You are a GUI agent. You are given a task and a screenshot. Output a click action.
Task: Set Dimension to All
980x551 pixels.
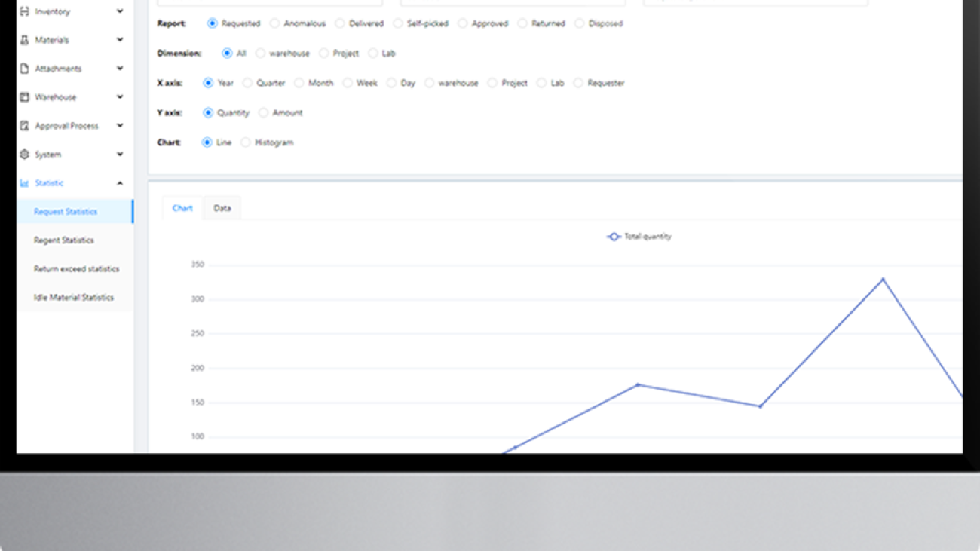pos(227,54)
